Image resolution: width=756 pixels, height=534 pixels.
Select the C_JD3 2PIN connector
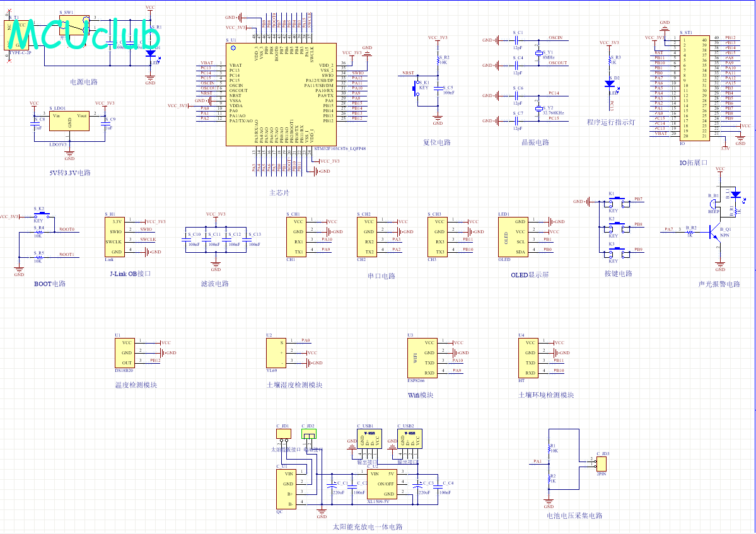point(601,463)
